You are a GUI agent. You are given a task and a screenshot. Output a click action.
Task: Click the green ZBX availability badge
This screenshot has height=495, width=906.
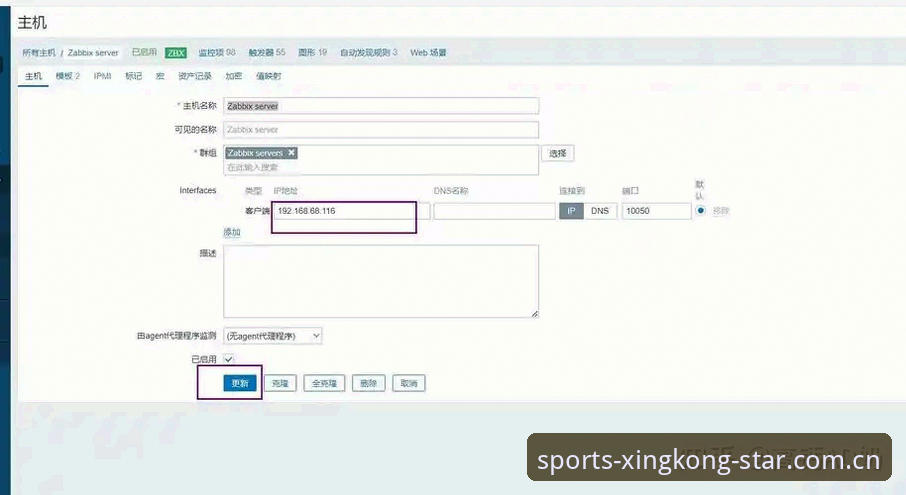[x=176, y=53]
